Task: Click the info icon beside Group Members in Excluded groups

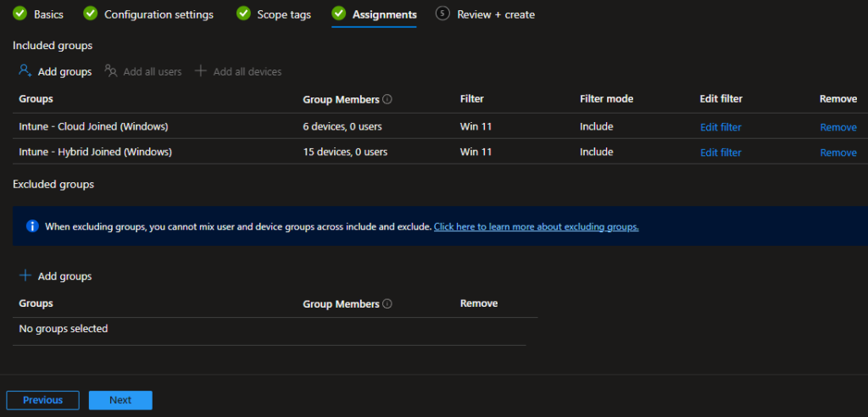Action: 387,303
